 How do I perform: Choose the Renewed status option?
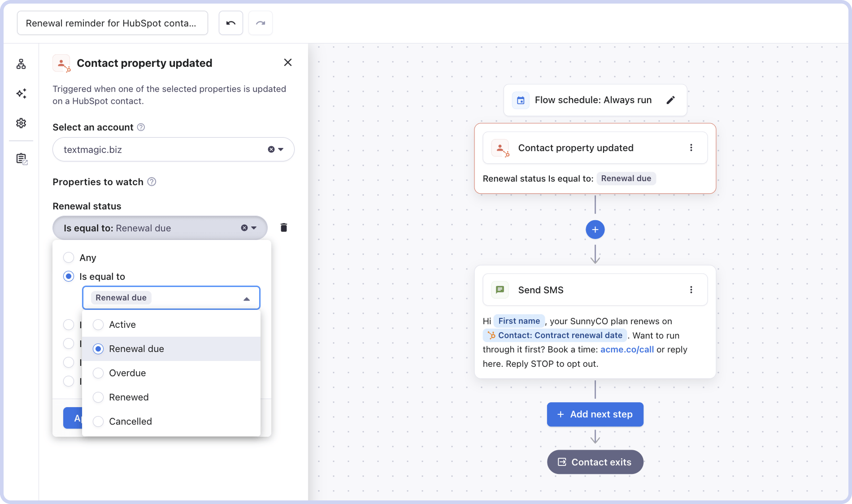click(x=171, y=397)
